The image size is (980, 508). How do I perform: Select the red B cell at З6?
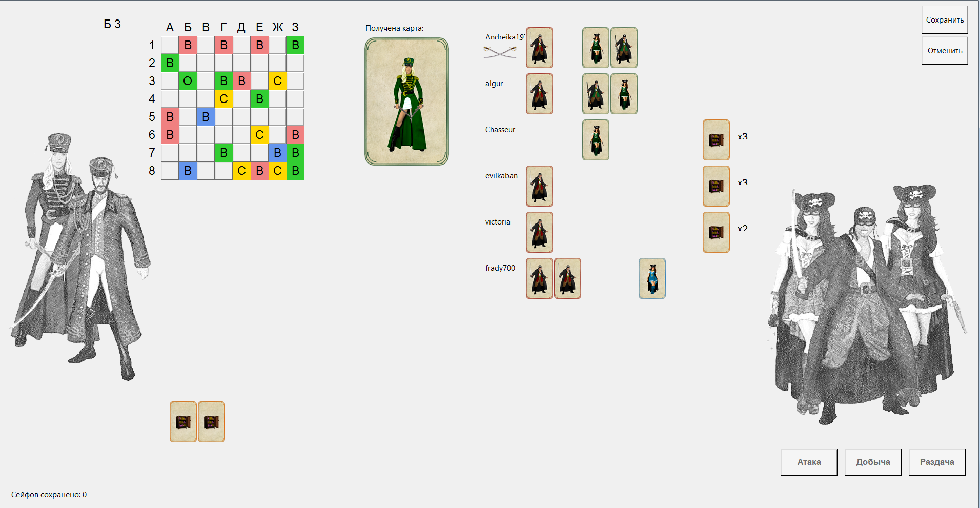tap(295, 135)
